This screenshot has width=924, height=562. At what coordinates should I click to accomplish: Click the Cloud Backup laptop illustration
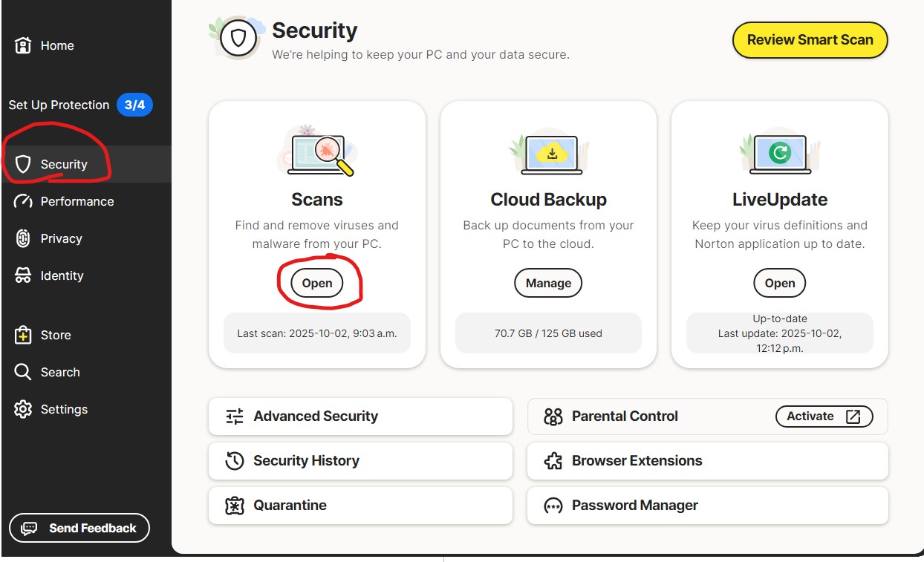[549, 152]
